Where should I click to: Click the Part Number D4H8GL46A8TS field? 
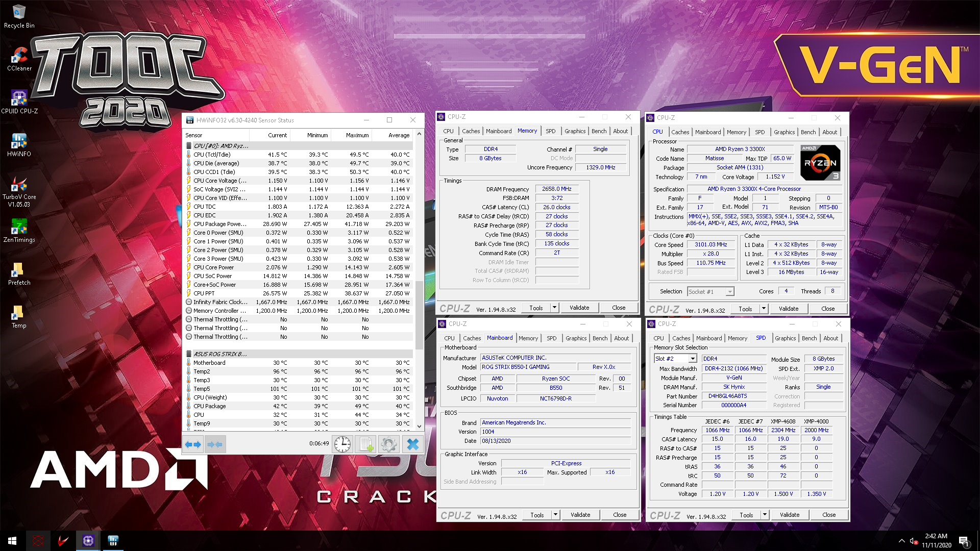point(733,396)
